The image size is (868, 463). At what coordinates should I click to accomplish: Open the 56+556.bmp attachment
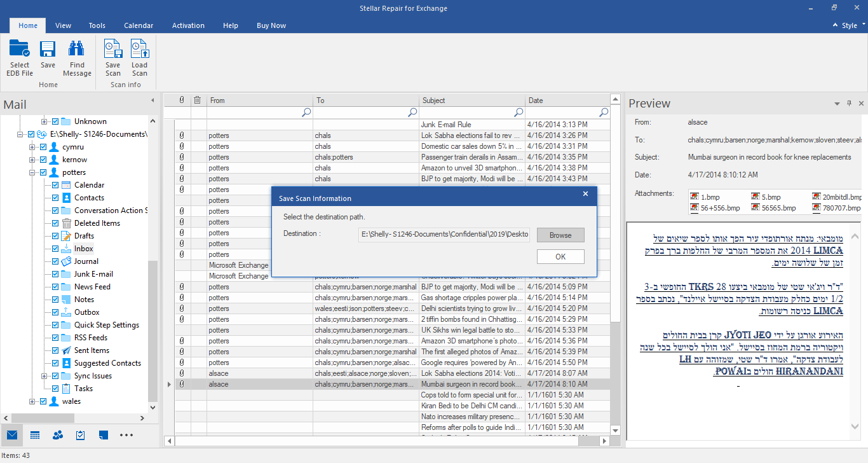tap(715, 208)
